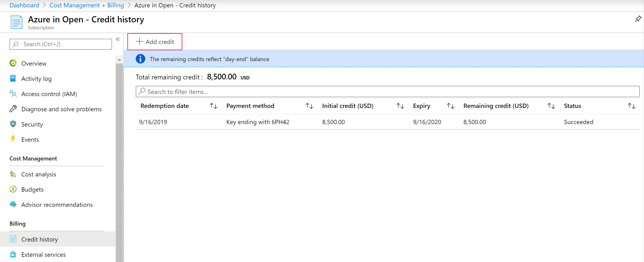This screenshot has height=262, width=644.
Task: Click the Search to filter items field
Action: [x=387, y=92]
